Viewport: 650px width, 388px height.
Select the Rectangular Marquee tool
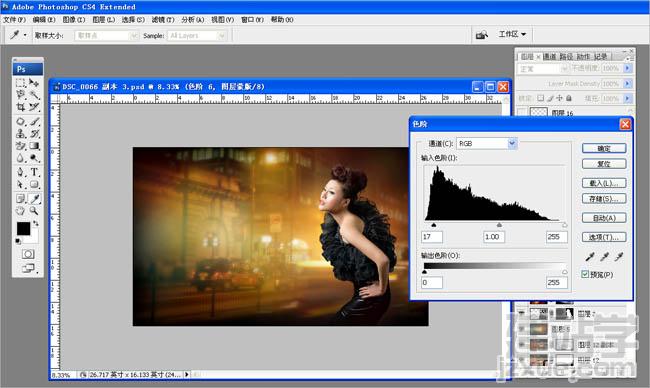20,82
